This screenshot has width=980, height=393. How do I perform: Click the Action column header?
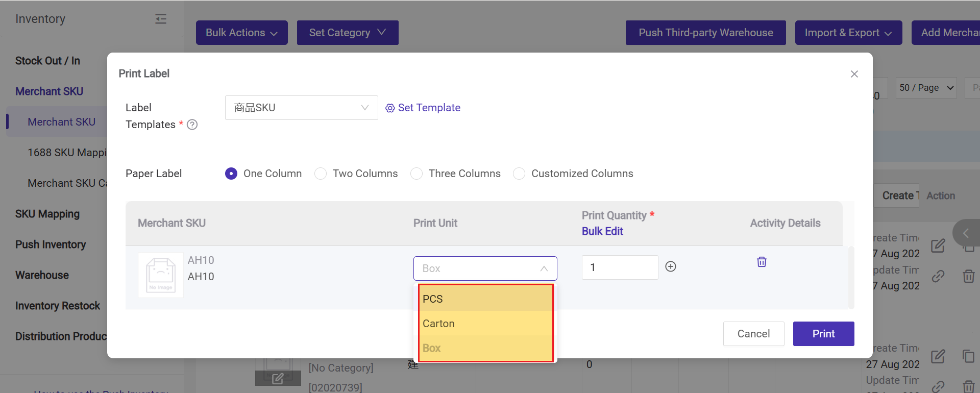tap(941, 195)
